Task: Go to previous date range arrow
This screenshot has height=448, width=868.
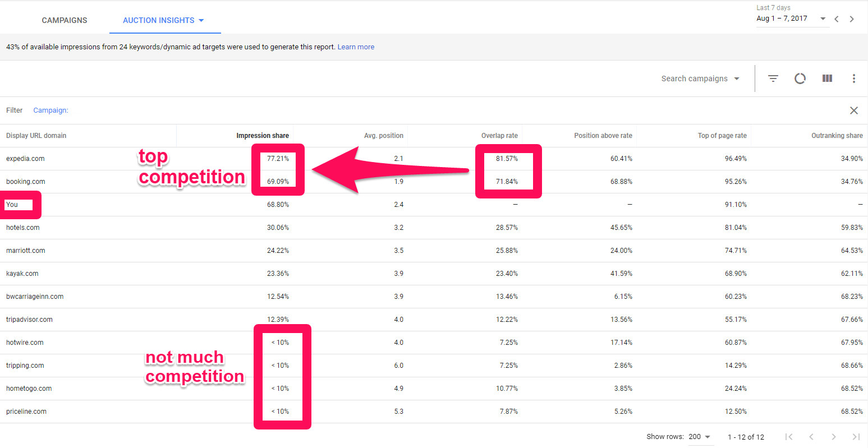Action: tap(837, 19)
